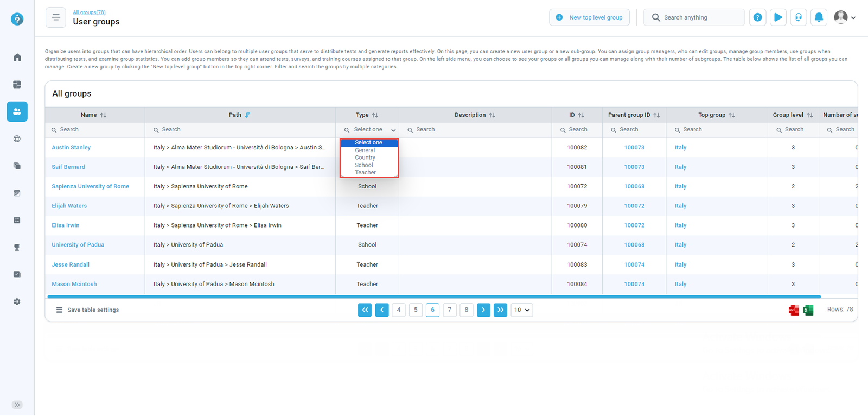Click the horizontal table scrollbar
This screenshot has width=868, height=416.
point(434,297)
